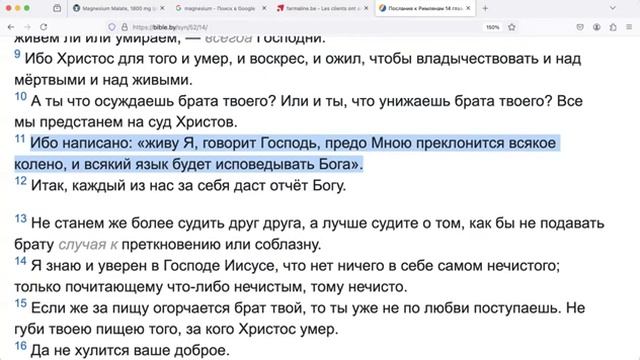
Task: Select verse number 14
Action: (x=20, y=261)
